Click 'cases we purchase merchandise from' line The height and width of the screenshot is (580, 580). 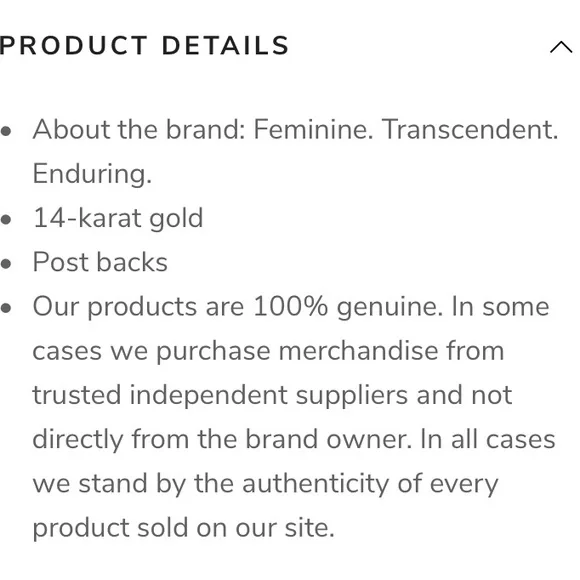tap(269, 351)
